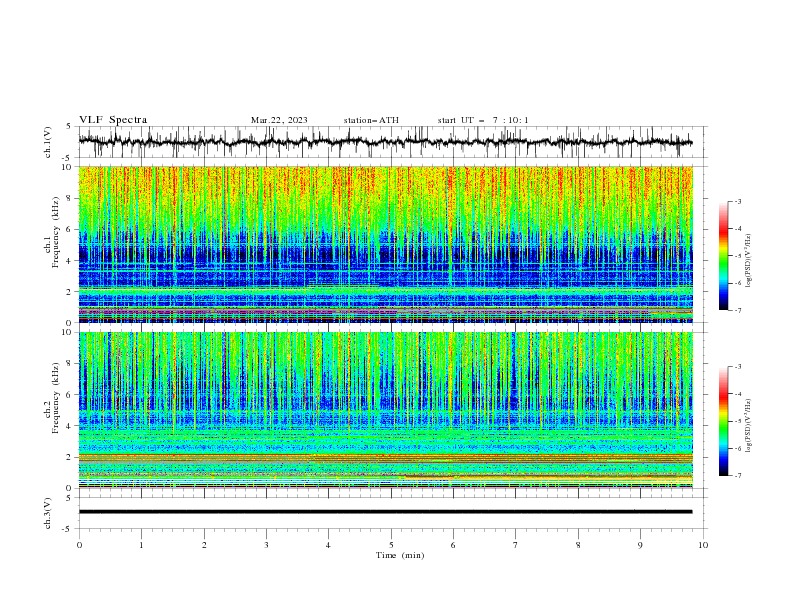
Task: Click the 'ch.3(V)' axis label
Action: point(48,513)
